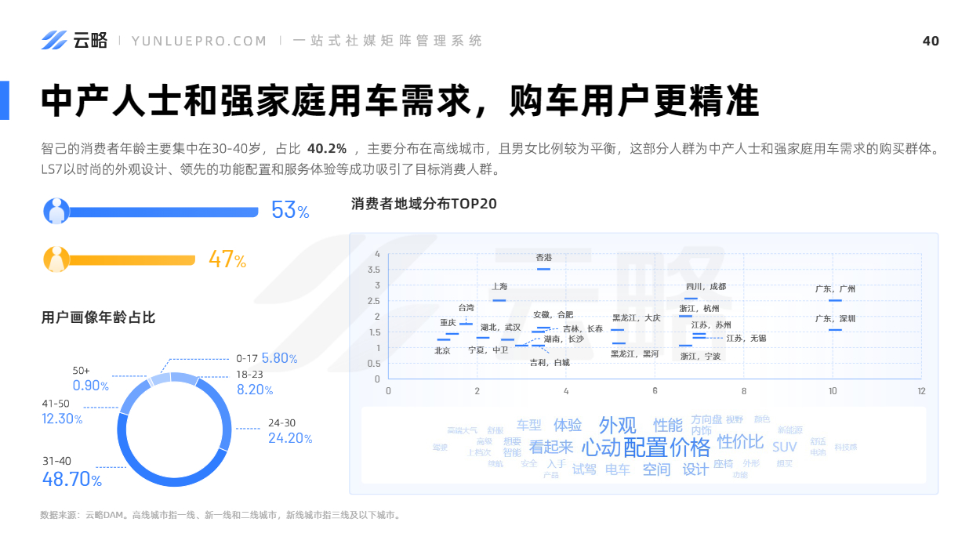Click the 吉利，白城 data label
This screenshot has height=551, width=980.
(x=550, y=363)
